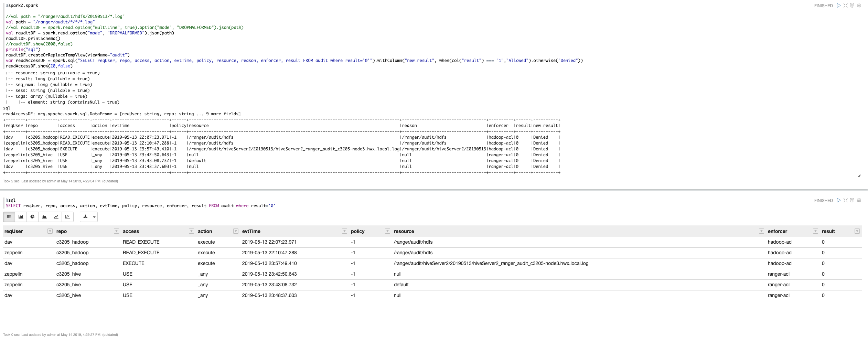Select the line chart visualization icon
The image size is (868, 340).
coord(56,217)
